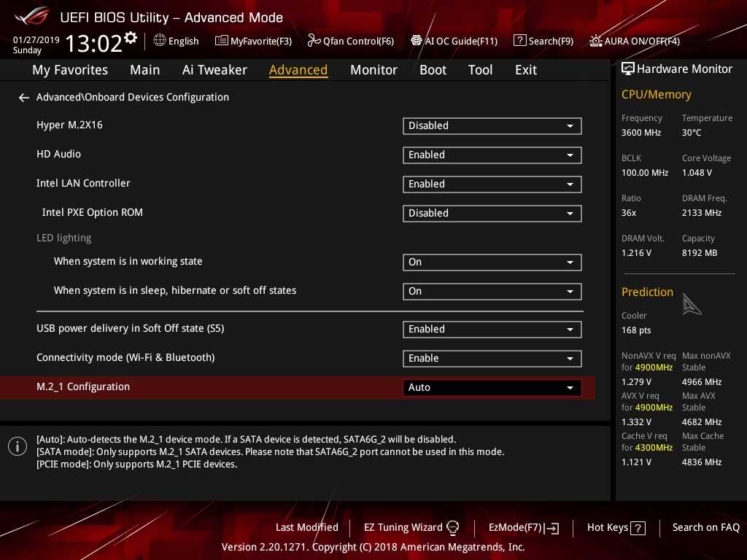Image resolution: width=747 pixels, height=560 pixels.
Task: Open the Hyper M.2X16 dropdown
Action: (x=492, y=125)
